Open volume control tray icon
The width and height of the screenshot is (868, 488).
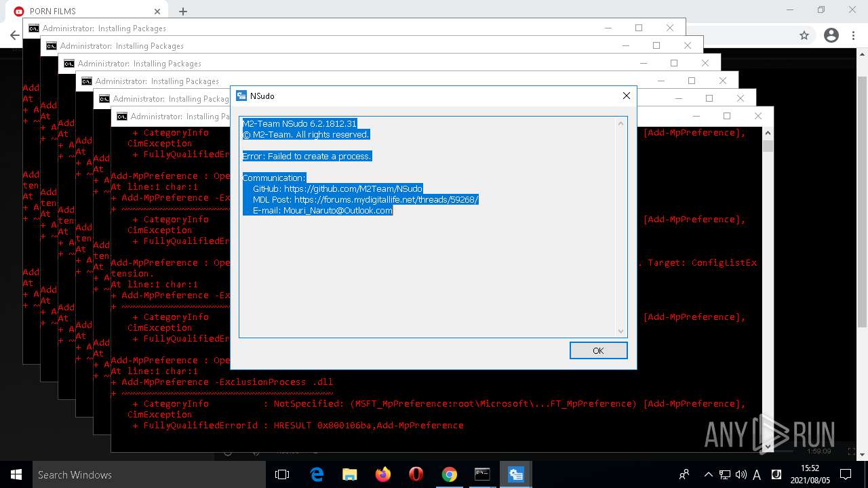tap(741, 474)
